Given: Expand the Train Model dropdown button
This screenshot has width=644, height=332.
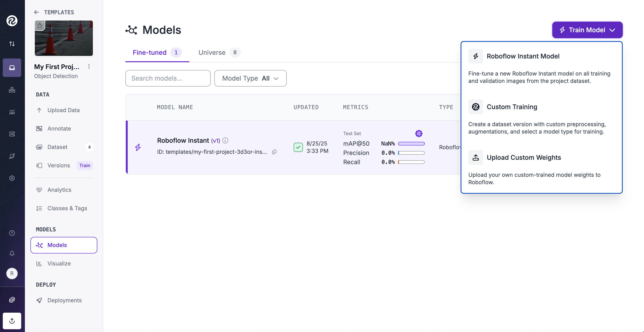Looking at the screenshot, I should [587, 30].
